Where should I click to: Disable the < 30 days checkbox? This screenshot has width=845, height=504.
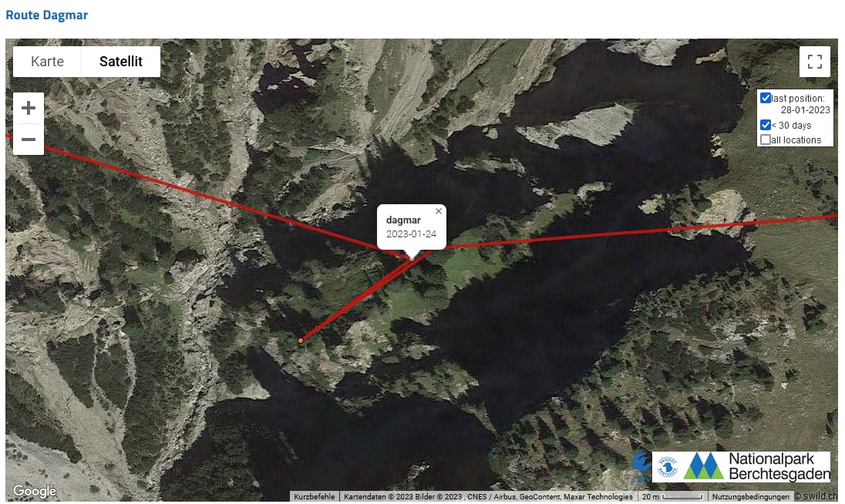[766, 125]
